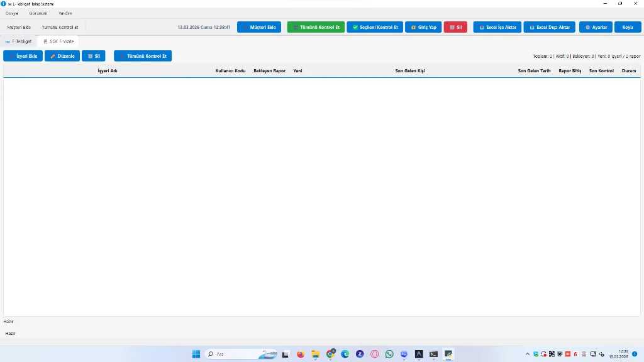The width and height of the screenshot is (644, 362).
Task: Click the Düzenle pencil edit button
Action: click(x=62, y=56)
